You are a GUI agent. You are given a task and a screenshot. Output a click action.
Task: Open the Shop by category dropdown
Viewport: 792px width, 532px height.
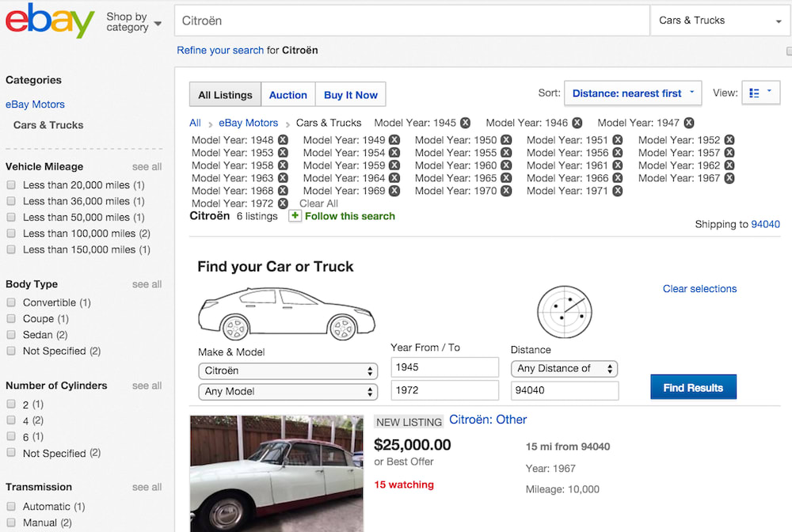tap(134, 21)
